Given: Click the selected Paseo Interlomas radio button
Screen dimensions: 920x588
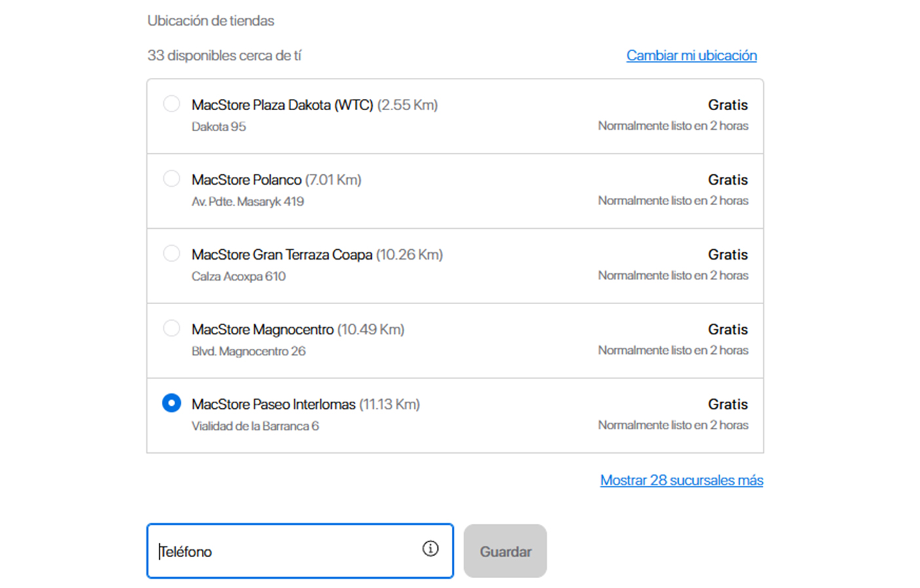Looking at the screenshot, I should (x=171, y=402).
